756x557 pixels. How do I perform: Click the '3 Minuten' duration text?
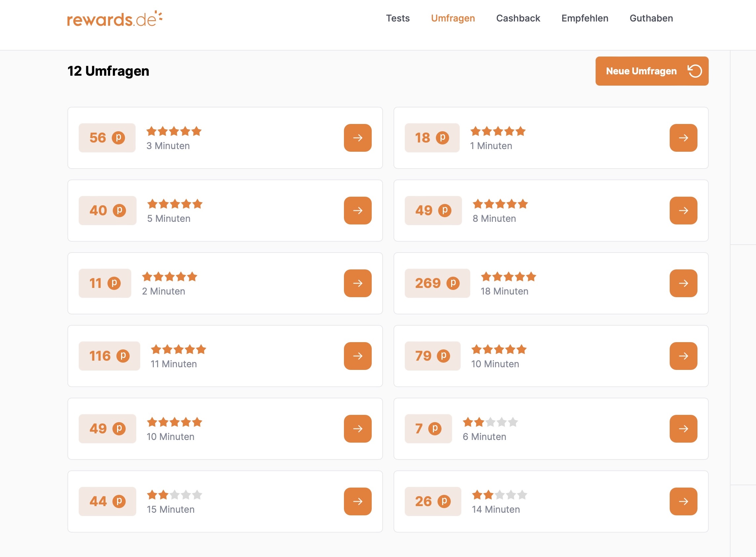click(x=168, y=146)
